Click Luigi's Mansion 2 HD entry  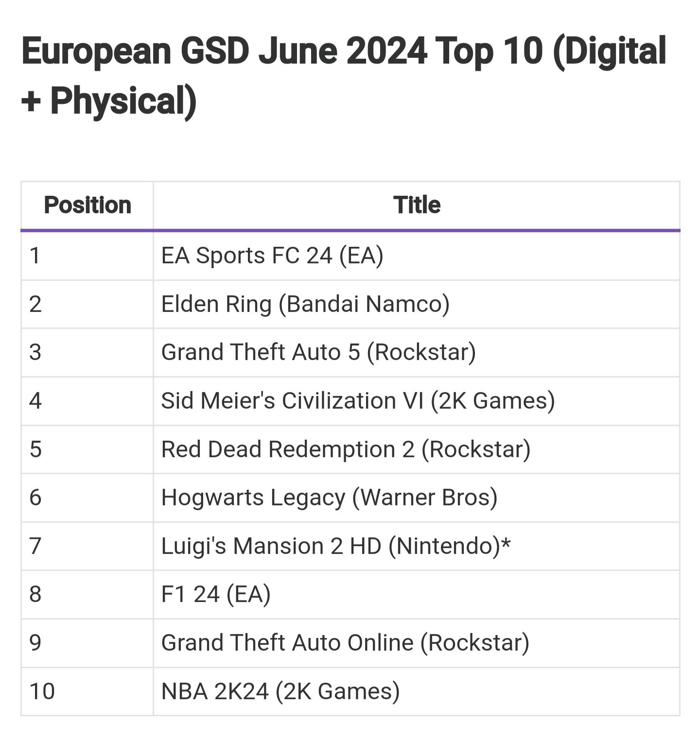[335, 546]
